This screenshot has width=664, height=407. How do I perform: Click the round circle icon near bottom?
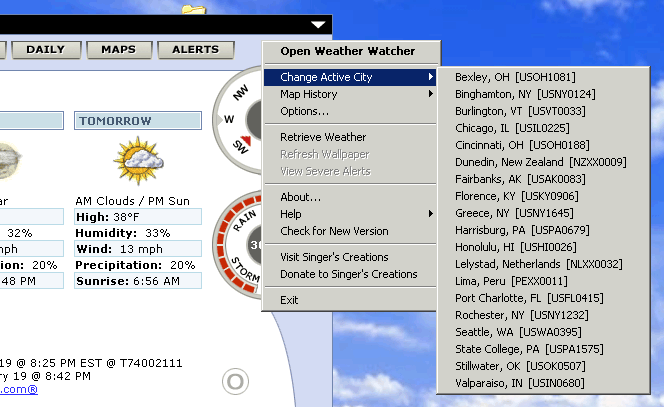[x=235, y=381]
